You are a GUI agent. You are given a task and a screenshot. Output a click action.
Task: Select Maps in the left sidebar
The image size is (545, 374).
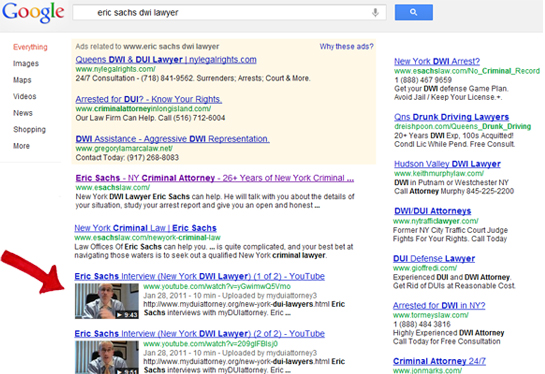[x=22, y=80]
